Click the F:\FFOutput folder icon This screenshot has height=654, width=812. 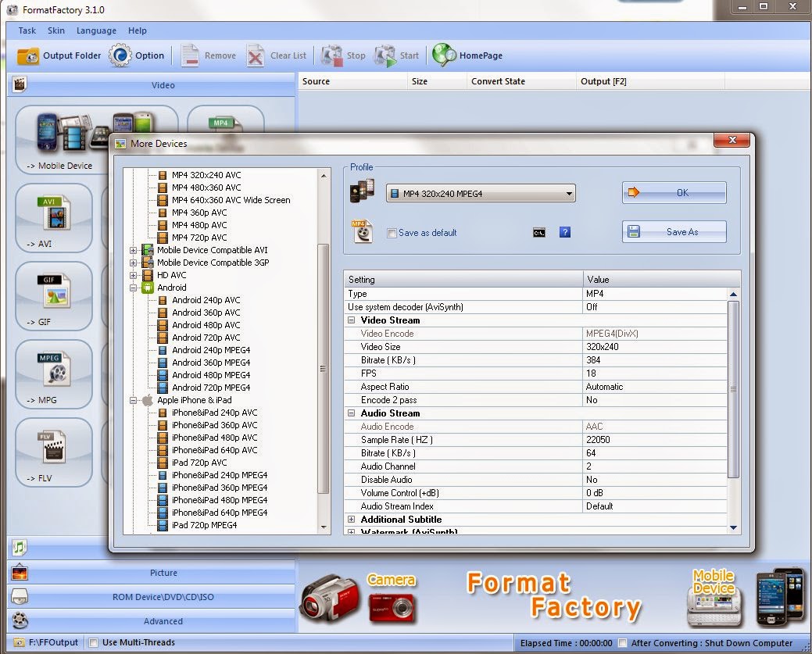20,642
